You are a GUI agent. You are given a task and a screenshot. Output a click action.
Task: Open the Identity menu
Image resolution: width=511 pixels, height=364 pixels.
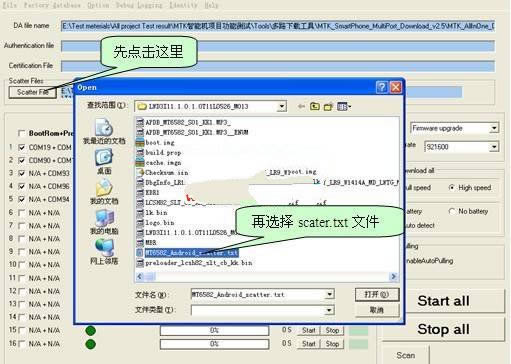pyautogui.click(x=183, y=5)
